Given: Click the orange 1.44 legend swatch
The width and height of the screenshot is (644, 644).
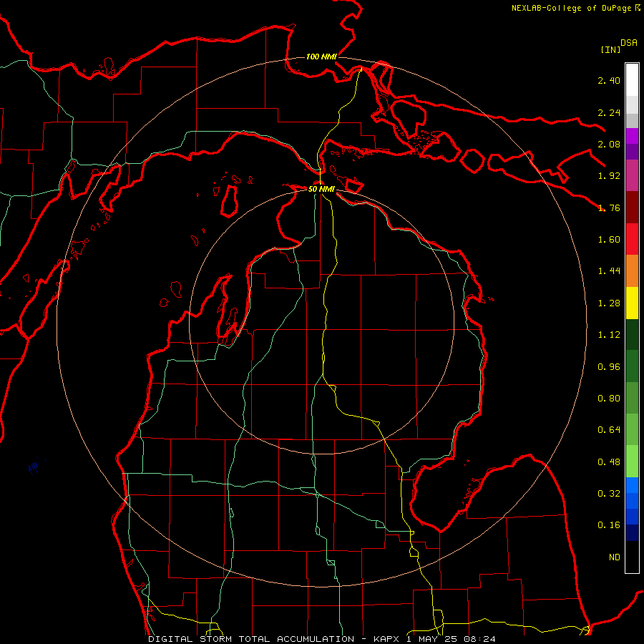Looking at the screenshot, I should 632,270.
